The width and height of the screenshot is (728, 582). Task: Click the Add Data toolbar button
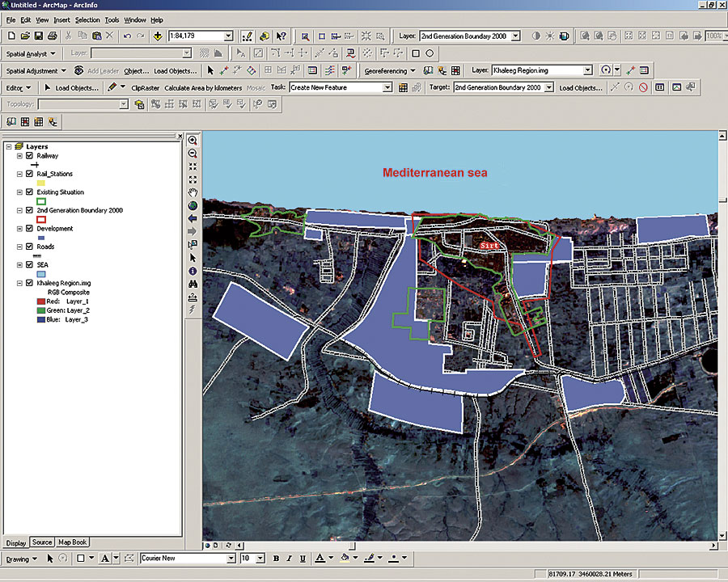(x=157, y=36)
